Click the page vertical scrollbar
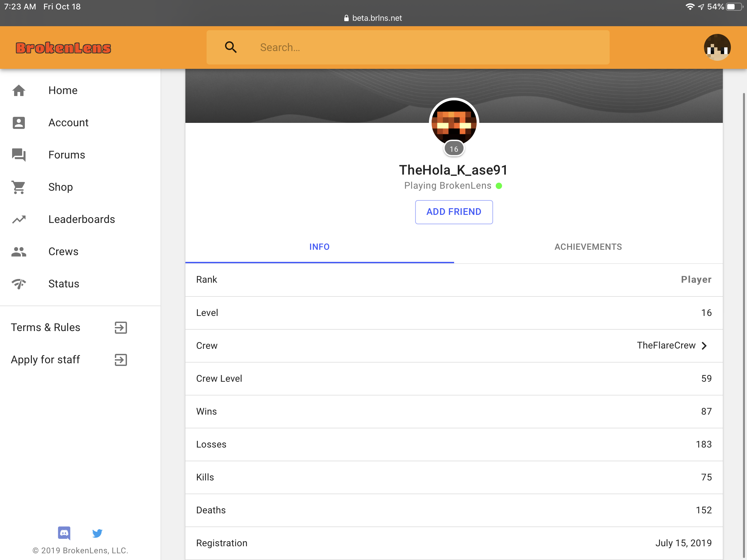Viewport: 747px width, 560px height. tap(744, 324)
